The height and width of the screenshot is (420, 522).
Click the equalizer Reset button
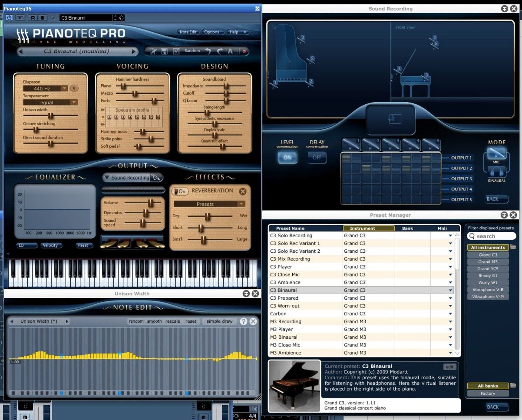coord(84,245)
